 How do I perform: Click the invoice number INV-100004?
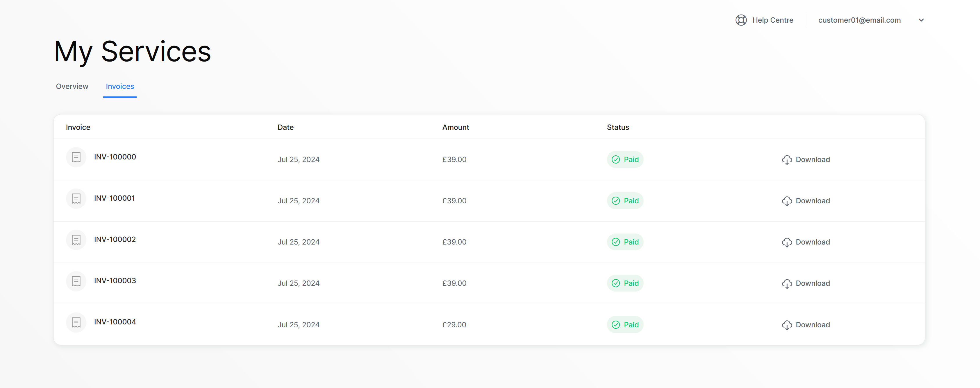click(x=115, y=322)
